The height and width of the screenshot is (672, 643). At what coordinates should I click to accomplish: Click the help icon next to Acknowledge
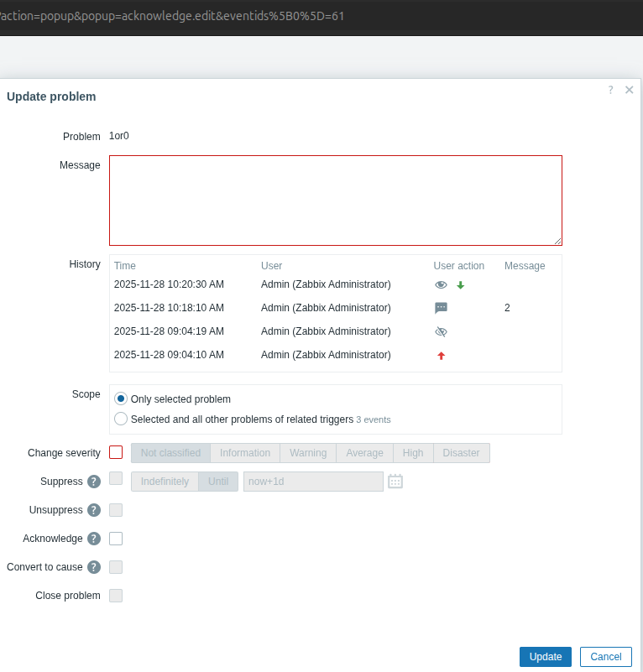(94, 539)
